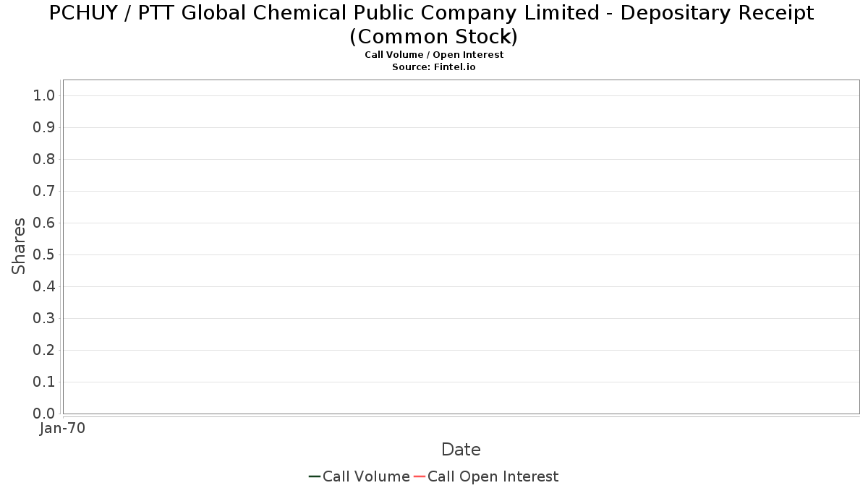Click the 0.2 y-axis tick label

44,351
